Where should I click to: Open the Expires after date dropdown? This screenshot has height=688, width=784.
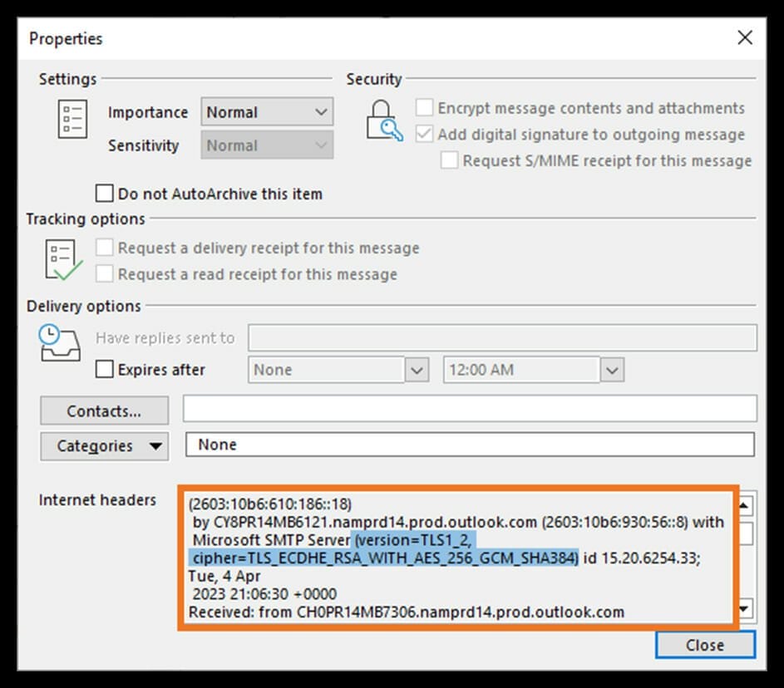pos(417,370)
